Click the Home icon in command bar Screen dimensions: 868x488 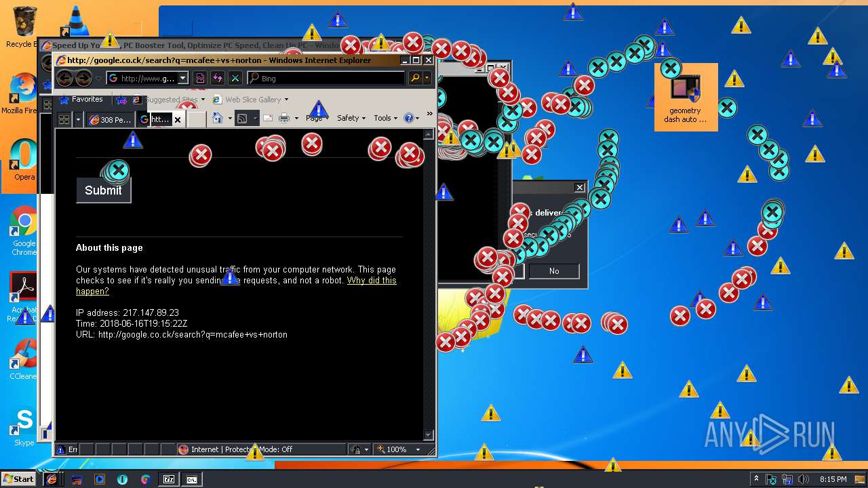click(x=218, y=118)
